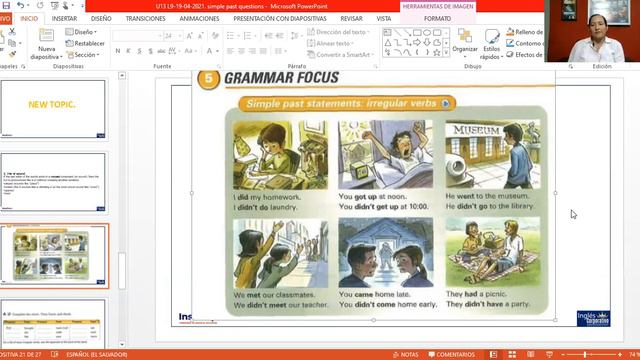
Task: Open the Diseño layout dropdown
Action: click(81, 31)
